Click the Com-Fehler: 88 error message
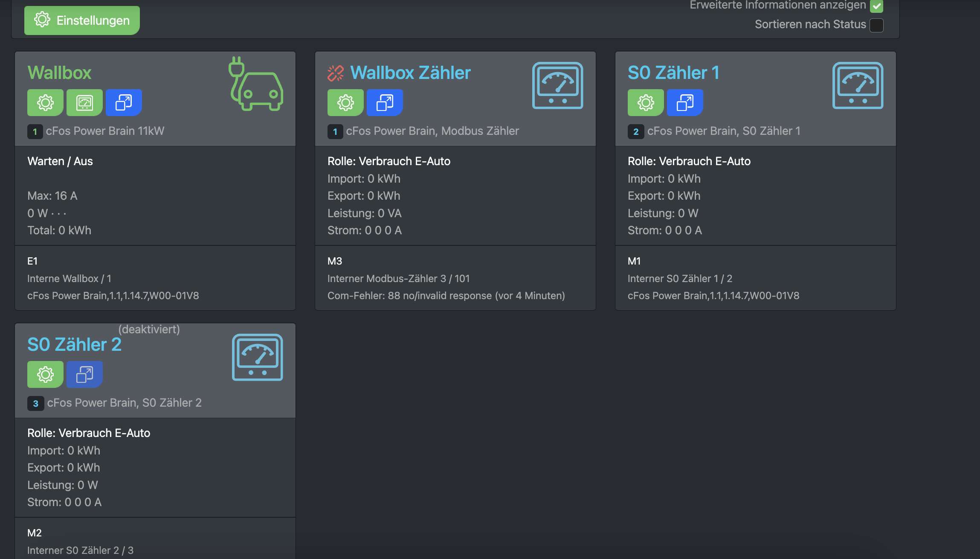 click(x=446, y=296)
